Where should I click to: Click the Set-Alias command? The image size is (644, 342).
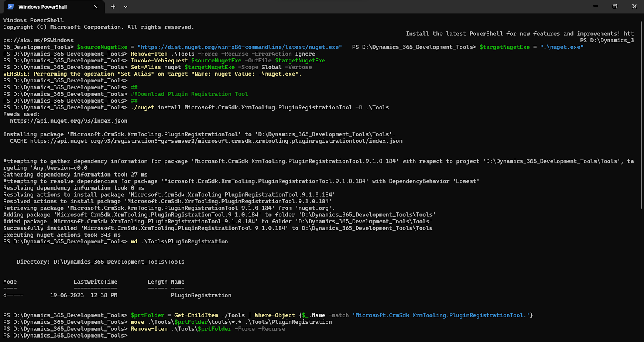pos(146,67)
